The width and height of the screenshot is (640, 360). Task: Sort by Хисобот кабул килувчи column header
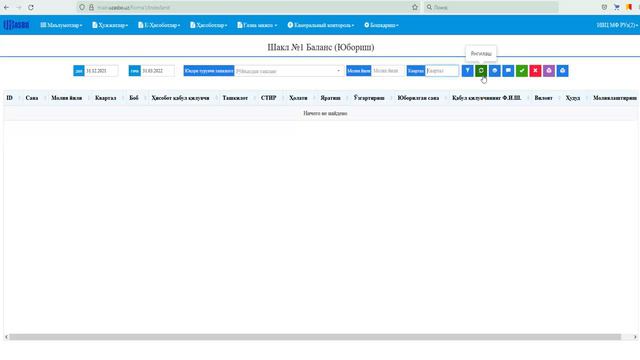point(180,98)
